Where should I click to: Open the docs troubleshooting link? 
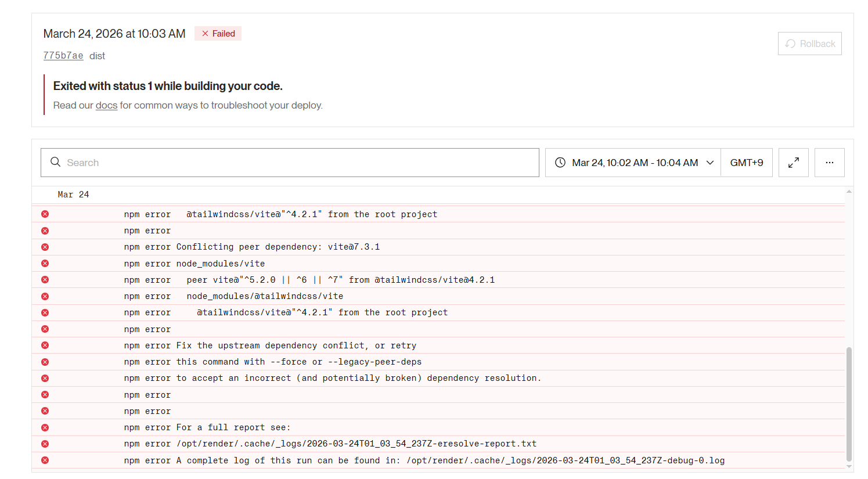[106, 105]
